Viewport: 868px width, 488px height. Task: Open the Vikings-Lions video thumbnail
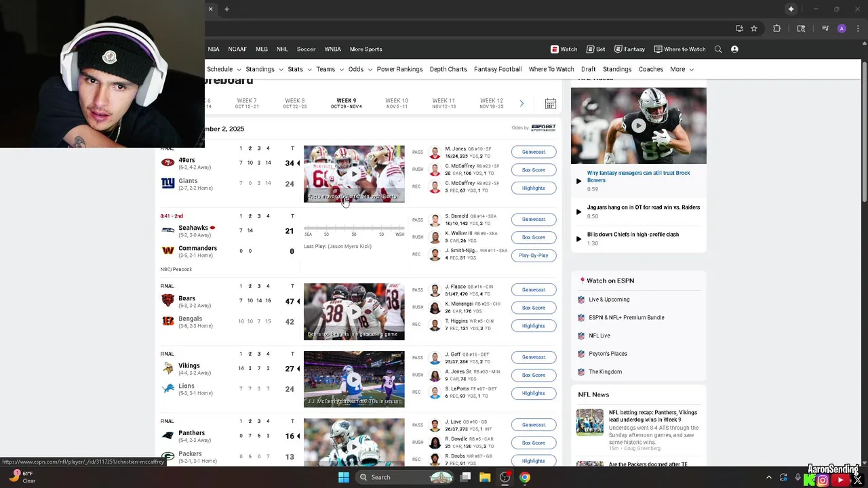(x=354, y=379)
